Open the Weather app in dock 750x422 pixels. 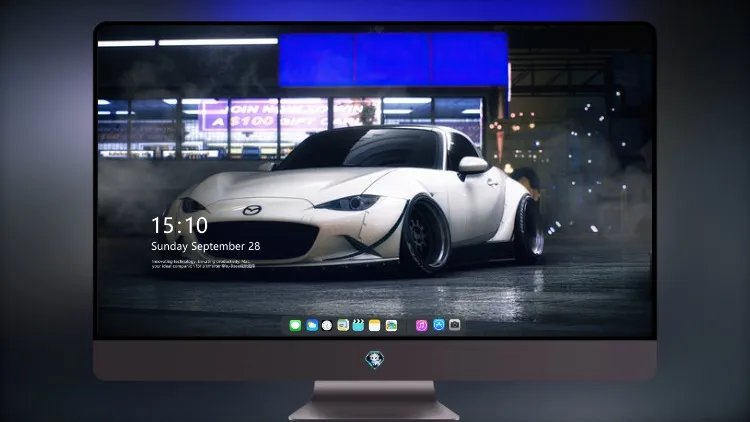(x=312, y=325)
